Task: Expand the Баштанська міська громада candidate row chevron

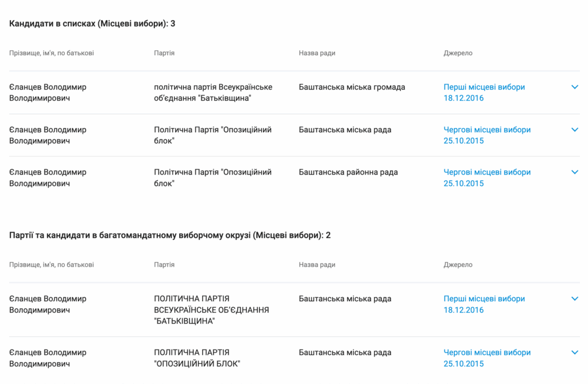Action: pyautogui.click(x=575, y=87)
